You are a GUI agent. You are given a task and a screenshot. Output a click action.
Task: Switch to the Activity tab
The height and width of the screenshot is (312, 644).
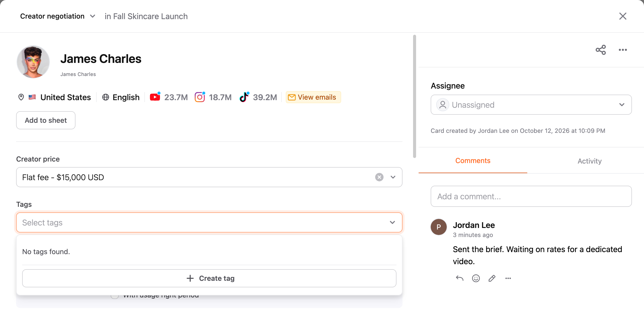coord(590,161)
